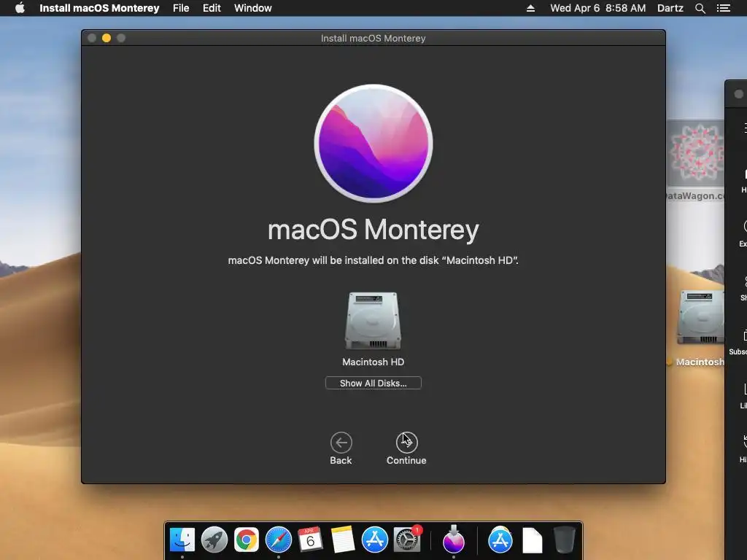Open the Window menu
The width and height of the screenshot is (747, 560).
[x=253, y=8]
